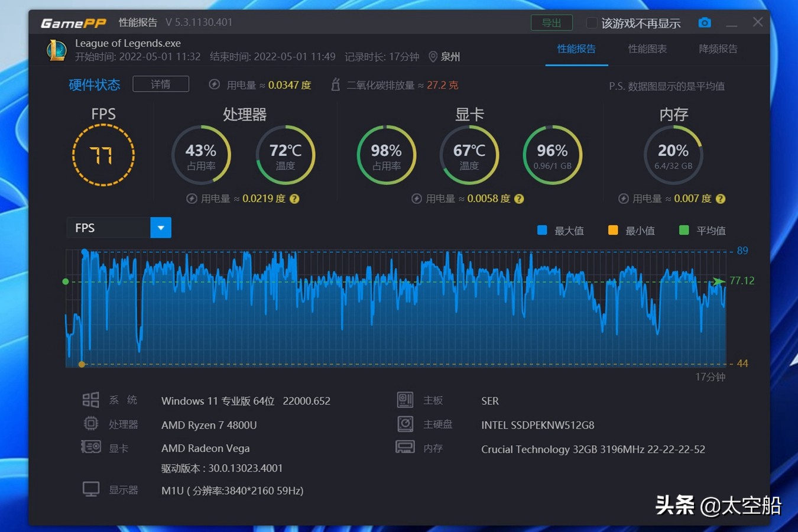
Task: Click the CPU chip icon beside 处理器 row
Action: coord(90,424)
